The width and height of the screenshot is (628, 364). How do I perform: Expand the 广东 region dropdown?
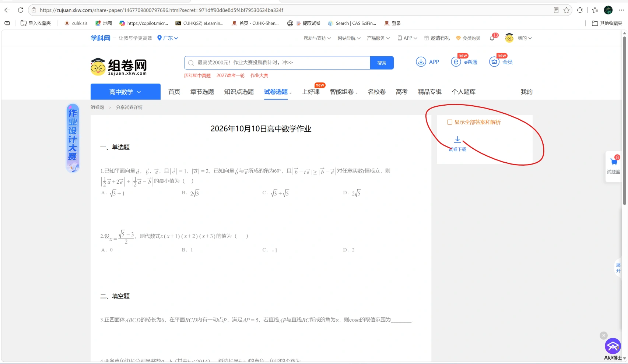168,38
